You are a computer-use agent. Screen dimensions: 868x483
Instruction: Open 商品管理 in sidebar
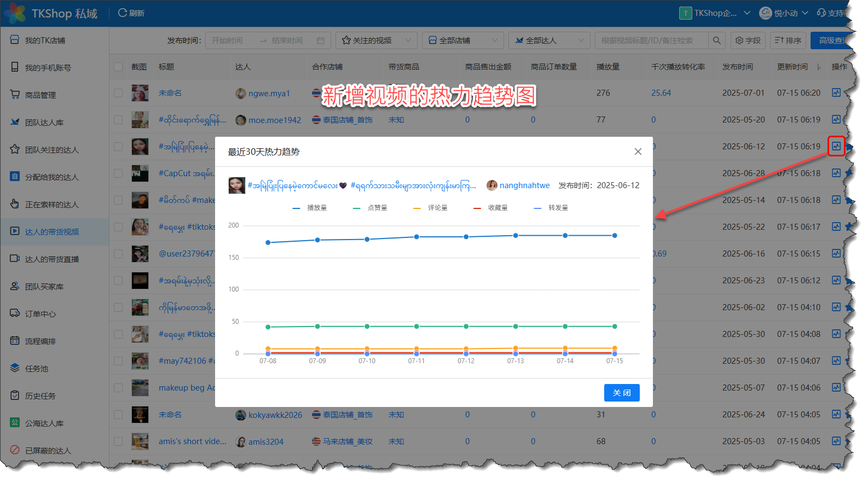pos(55,95)
